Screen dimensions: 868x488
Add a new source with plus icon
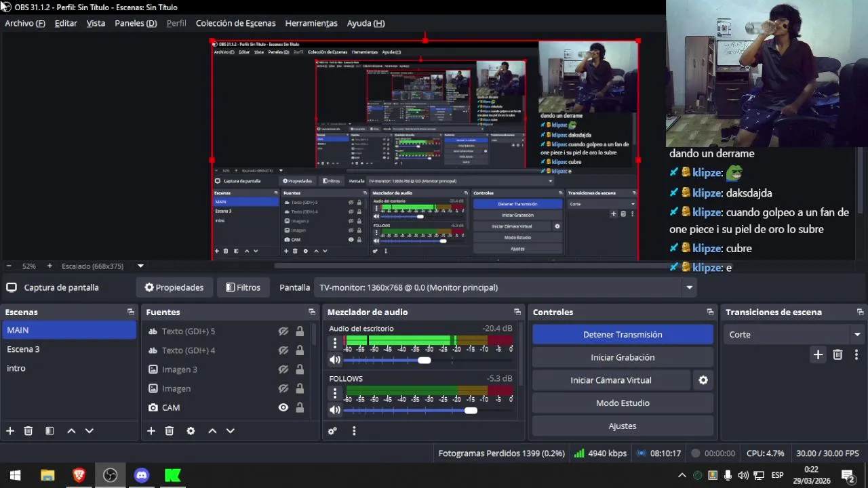click(151, 431)
